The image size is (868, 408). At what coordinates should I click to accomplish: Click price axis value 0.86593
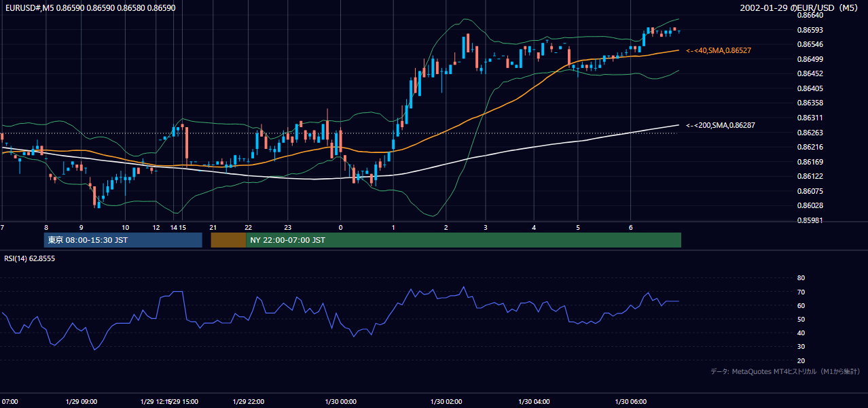click(809, 30)
